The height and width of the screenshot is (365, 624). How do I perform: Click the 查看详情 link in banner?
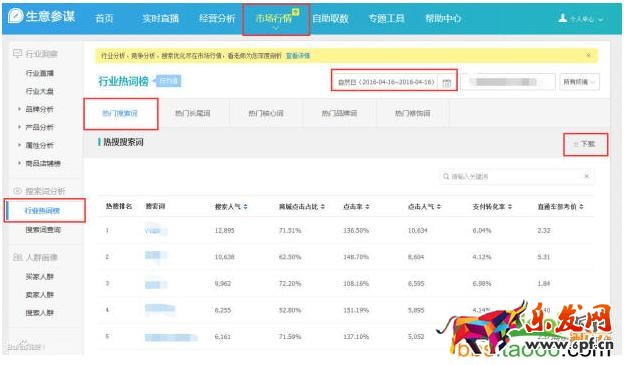pyautogui.click(x=298, y=56)
